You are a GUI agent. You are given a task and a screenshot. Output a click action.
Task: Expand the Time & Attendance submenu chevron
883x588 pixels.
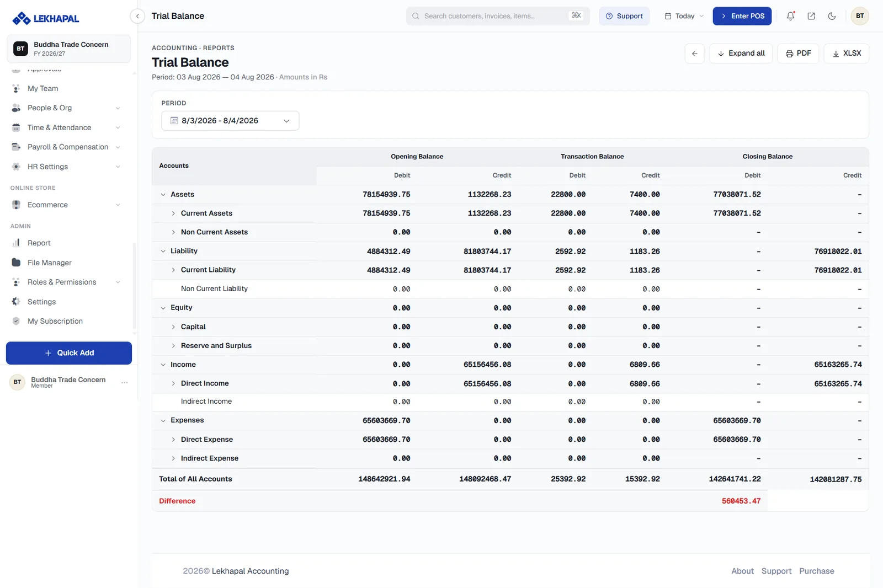coord(118,127)
